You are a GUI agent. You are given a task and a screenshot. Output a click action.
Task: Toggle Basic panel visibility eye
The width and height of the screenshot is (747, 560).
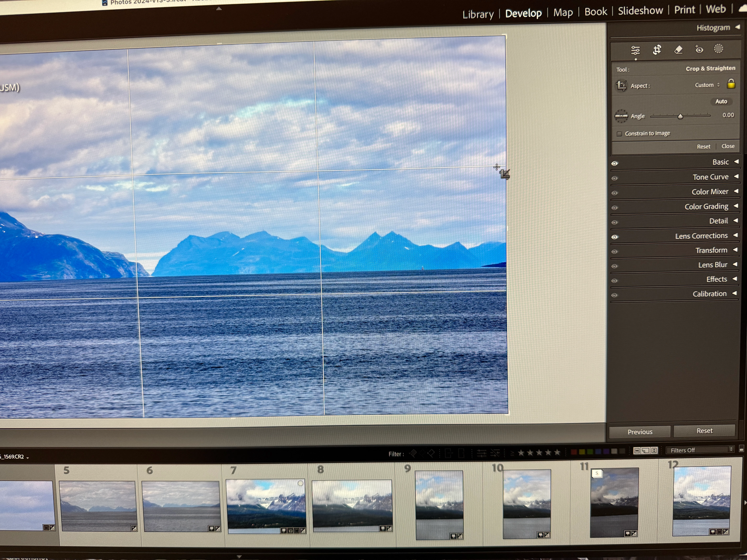(x=615, y=164)
